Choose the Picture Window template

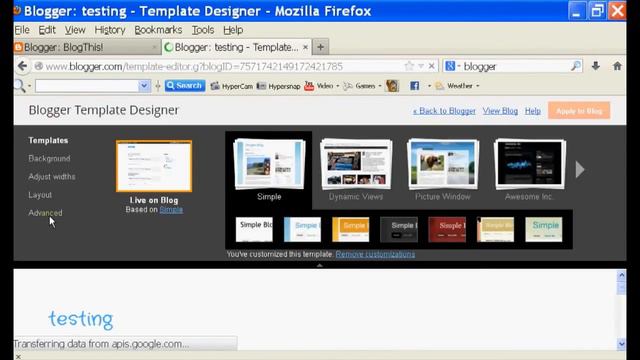[x=443, y=164]
